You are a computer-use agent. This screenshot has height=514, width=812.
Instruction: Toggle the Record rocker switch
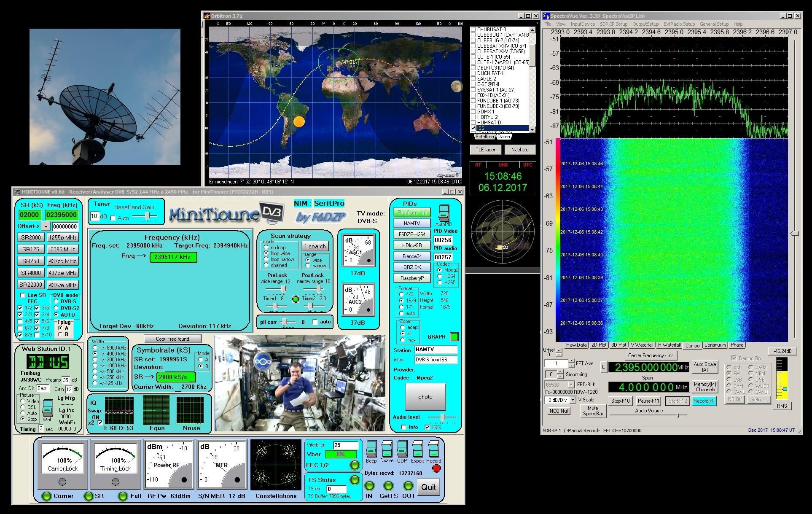tap(433, 449)
